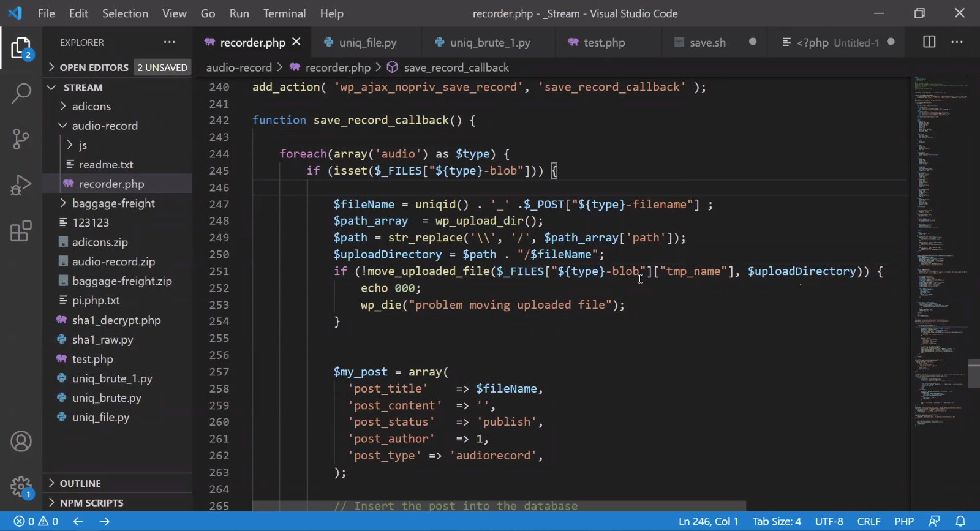Click the errors and warnings indicator

pos(36,521)
